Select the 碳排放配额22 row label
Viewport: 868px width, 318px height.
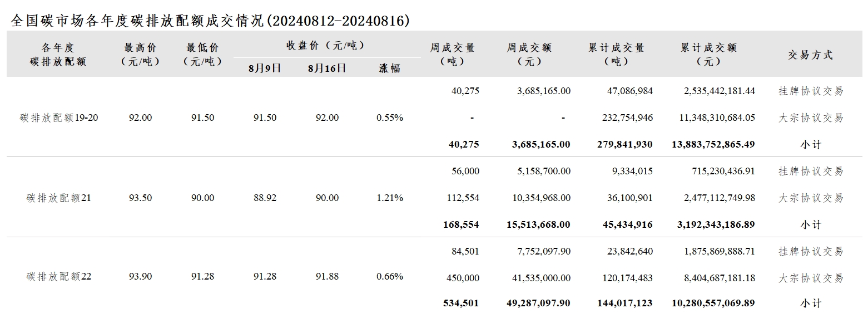(59, 276)
